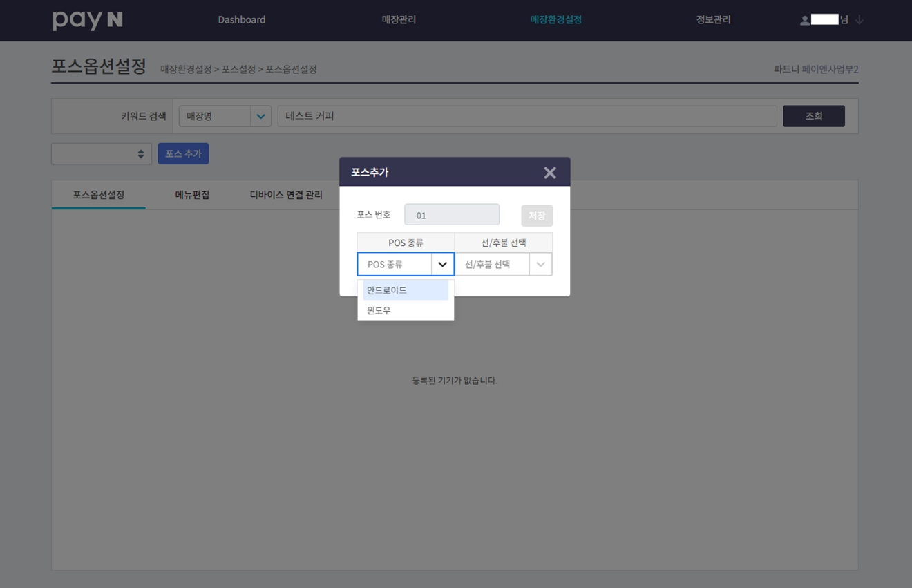Open the empty POS selector beside 포스 추가
This screenshot has width=912, height=588.
[x=102, y=153]
